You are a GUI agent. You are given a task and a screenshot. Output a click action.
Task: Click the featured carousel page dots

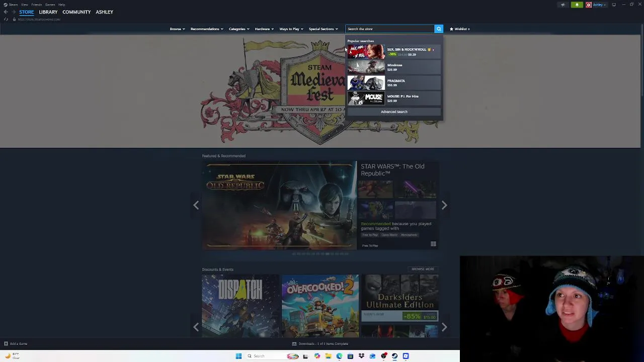pos(320,254)
